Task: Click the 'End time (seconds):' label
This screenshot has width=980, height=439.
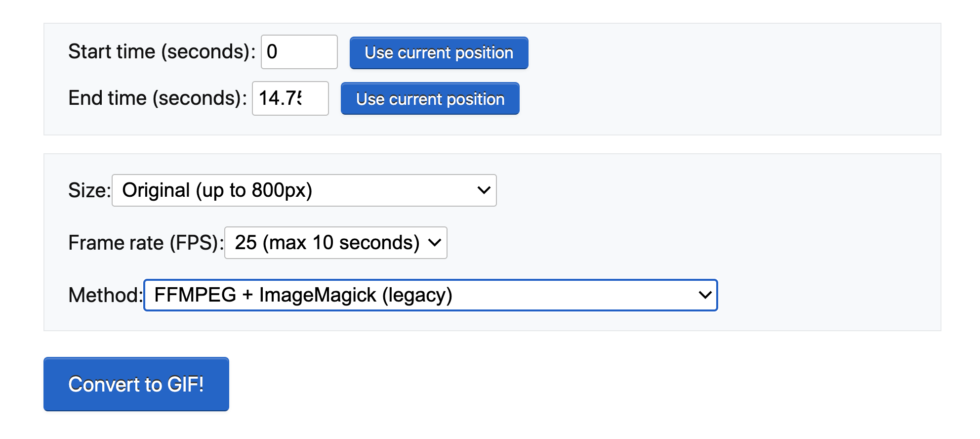Action: point(158,98)
